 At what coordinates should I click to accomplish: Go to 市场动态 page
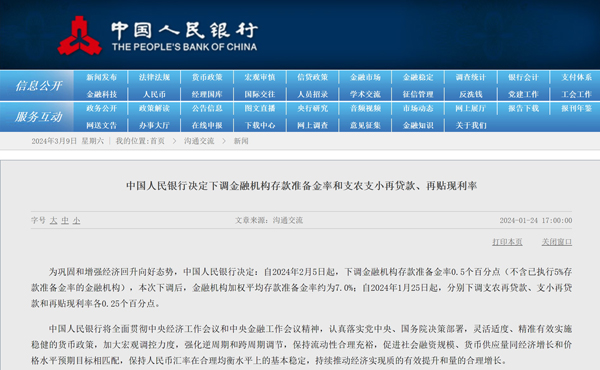click(418, 108)
